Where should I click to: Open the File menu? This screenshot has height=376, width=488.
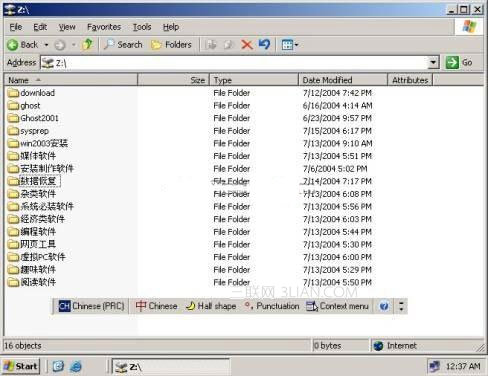16,27
